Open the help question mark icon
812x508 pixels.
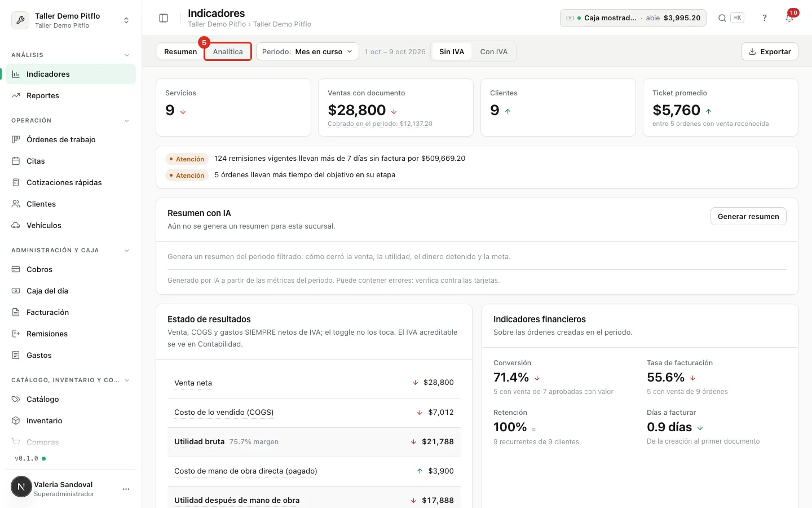click(x=765, y=18)
